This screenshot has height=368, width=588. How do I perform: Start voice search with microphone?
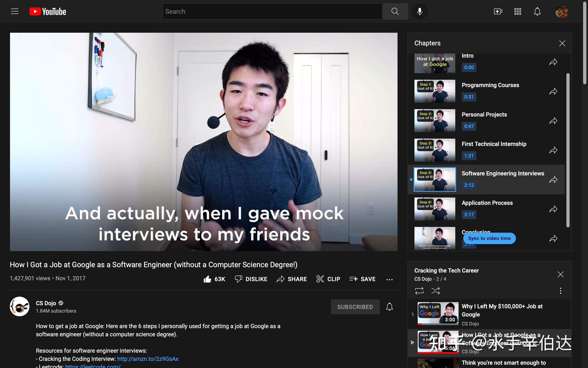[420, 11]
